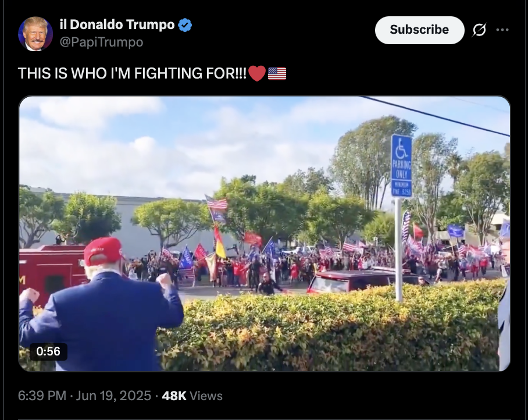Image resolution: width=528 pixels, height=420 pixels.
Task: Click the @PapiTrumpo profile avatar
Action: pyautogui.click(x=35, y=34)
